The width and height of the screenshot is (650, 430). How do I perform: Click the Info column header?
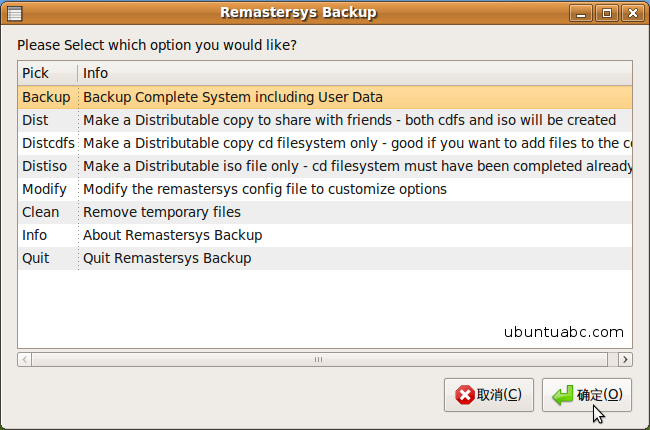(355, 73)
